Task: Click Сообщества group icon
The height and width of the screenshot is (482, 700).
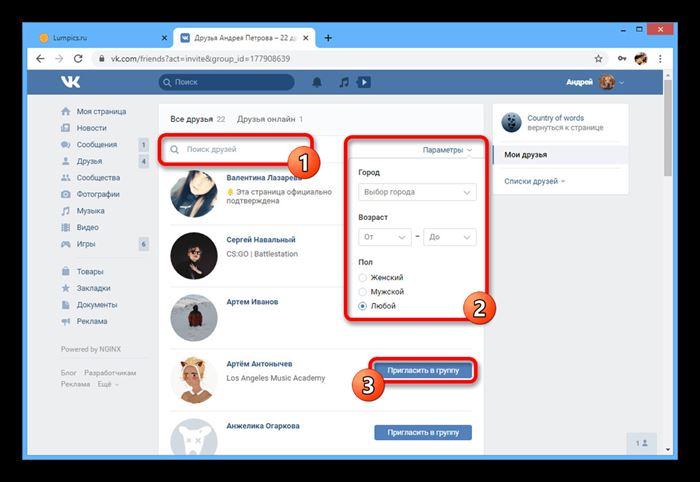Action: point(66,178)
